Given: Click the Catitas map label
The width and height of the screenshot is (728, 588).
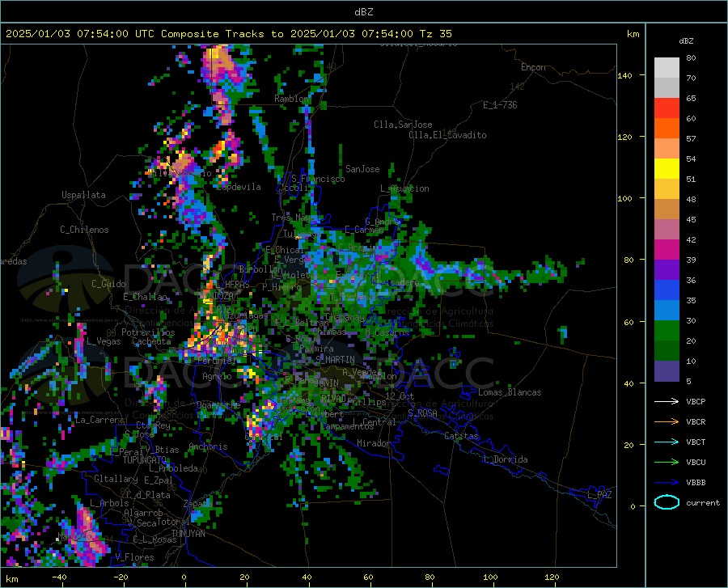Looking at the screenshot, I should click(462, 436).
